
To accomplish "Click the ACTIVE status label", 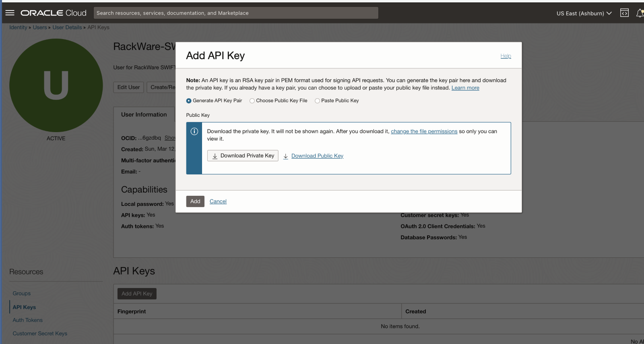I will (x=56, y=138).
